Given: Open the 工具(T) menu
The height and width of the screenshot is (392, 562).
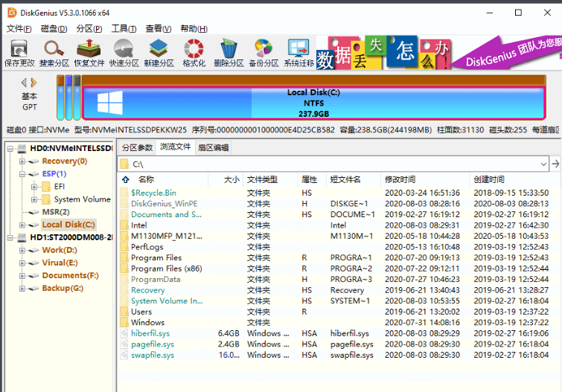Looking at the screenshot, I should [124, 28].
